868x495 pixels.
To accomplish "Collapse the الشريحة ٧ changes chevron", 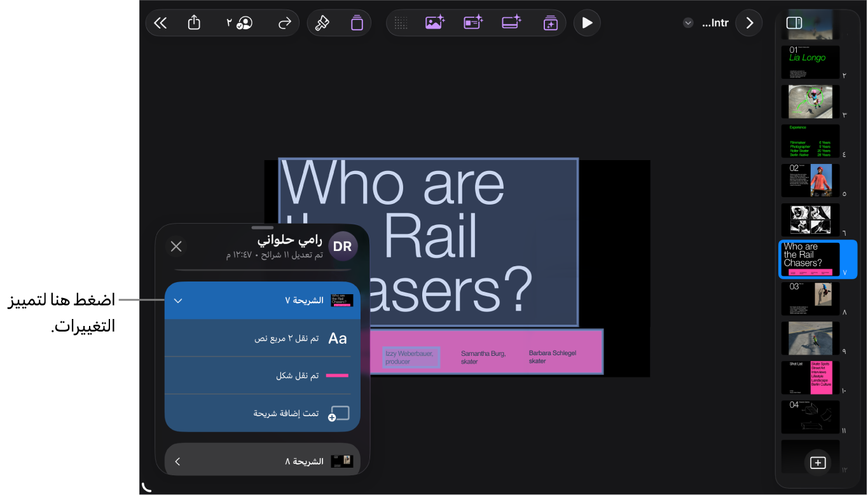I will 178,301.
